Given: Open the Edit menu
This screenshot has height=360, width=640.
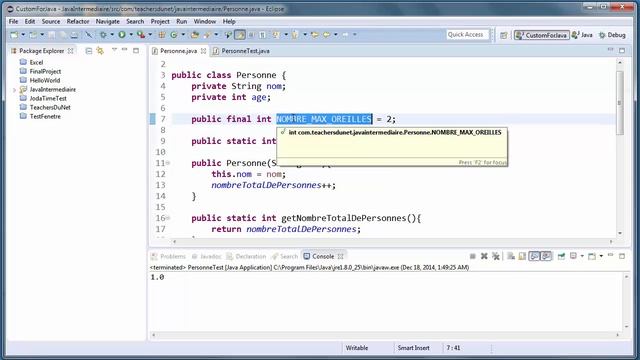Looking at the screenshot, I should point(30,22).
